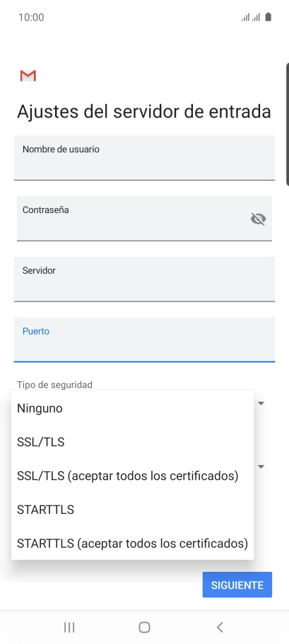
Task: Click the second dropdown arrow below
Action: click(261, 466)
